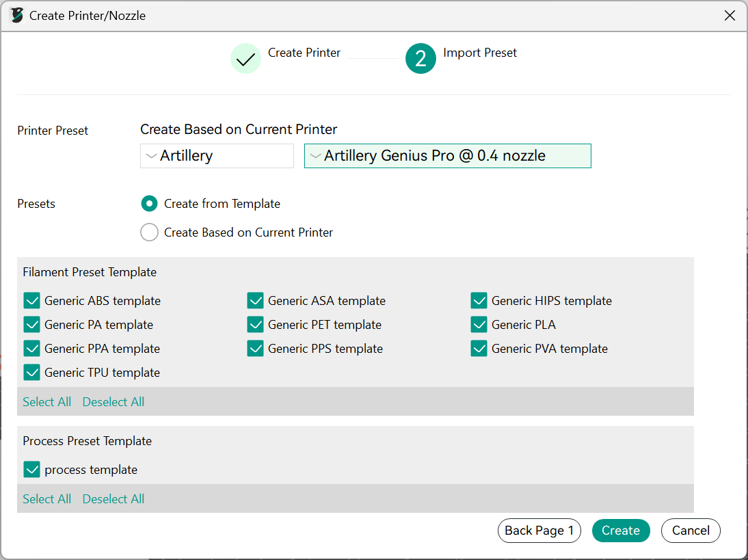Uncheck Generic TPU template
748x560 pixels.
pos(32,372)
